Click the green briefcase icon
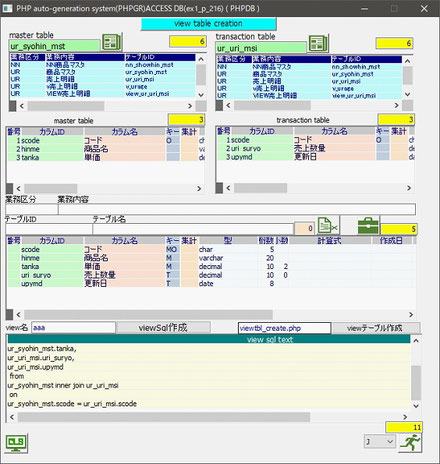 click(368, 226)
